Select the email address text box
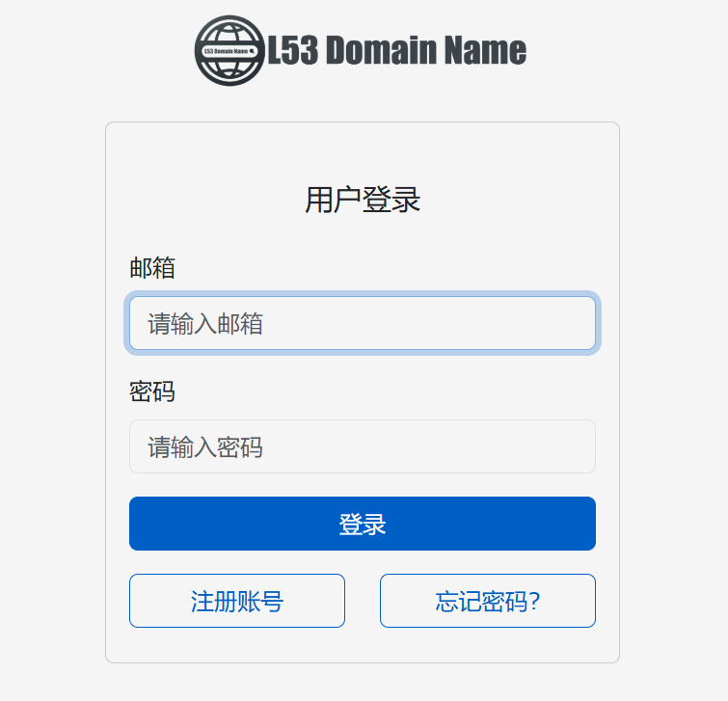This screenshot has width=728, height=701. coord(363,323)
